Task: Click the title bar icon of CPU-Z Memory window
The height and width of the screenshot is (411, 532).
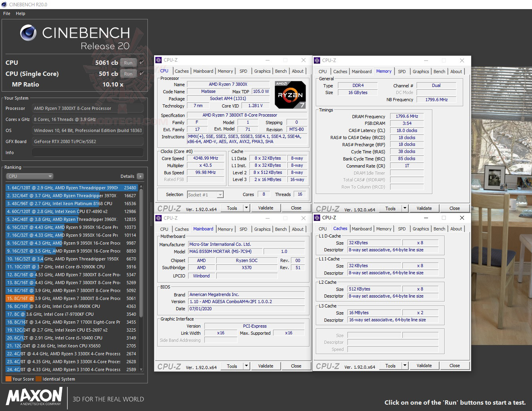Action: point(317,60)
